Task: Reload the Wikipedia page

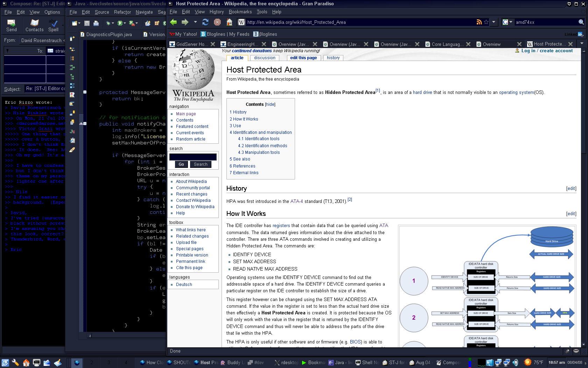Action: point(205,22)
